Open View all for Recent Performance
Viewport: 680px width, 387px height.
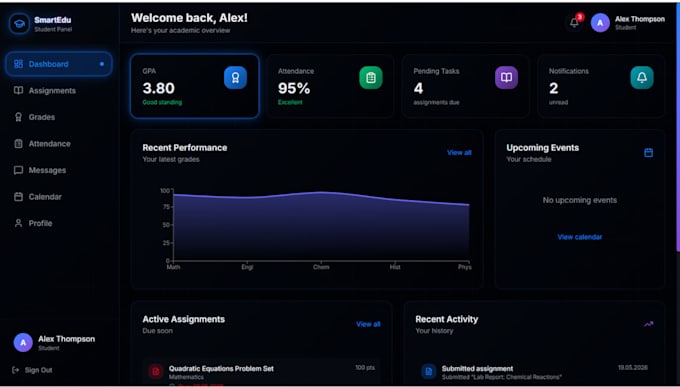point(459,153)
